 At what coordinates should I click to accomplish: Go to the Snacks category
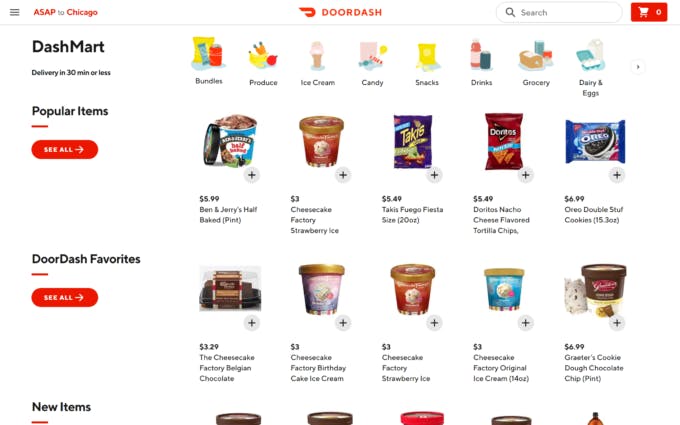427,56
